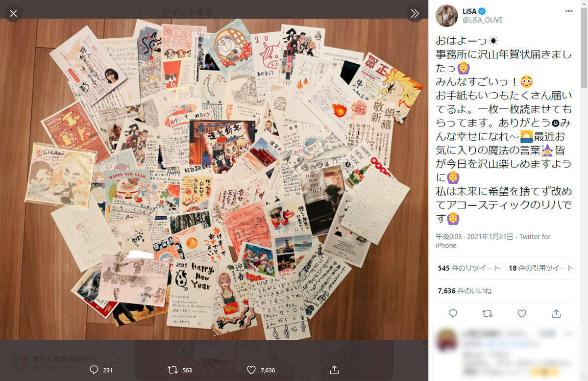588x381 pixels.
Task: View the 18 件の引用ツイート list
Action: (541, 268)
